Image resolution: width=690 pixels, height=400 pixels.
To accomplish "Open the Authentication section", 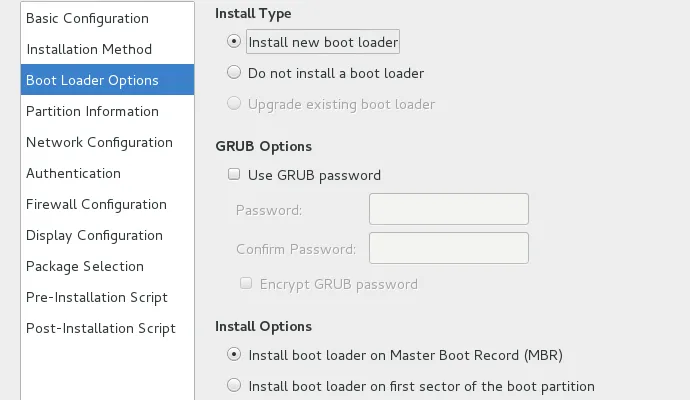I will [73, 173].
